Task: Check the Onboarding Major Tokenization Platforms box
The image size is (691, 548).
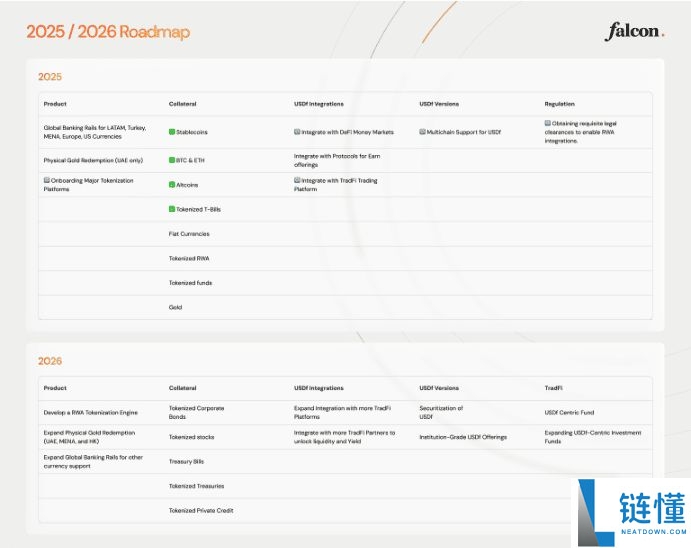Action: 47,180
